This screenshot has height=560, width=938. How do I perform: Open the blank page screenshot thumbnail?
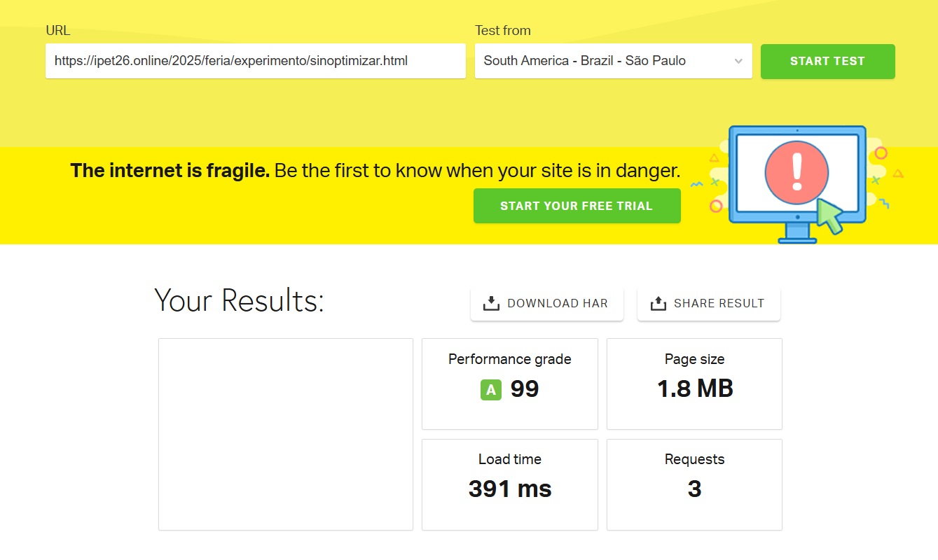click(286, 434)
